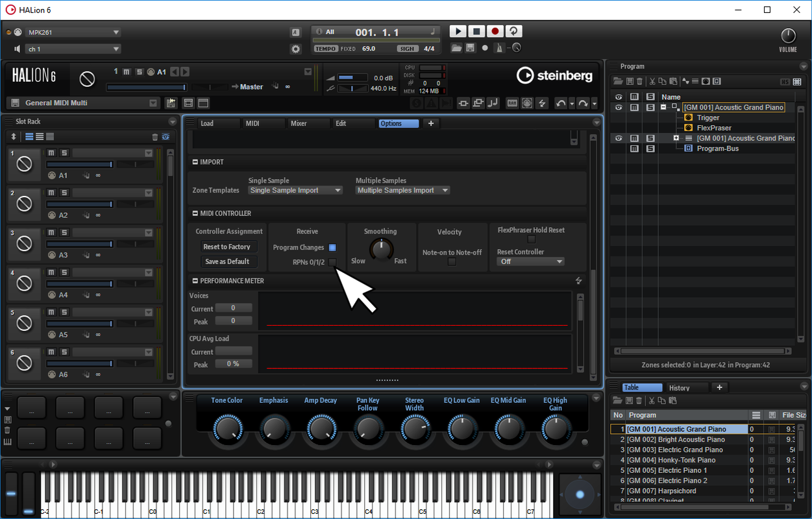Image resolution: width=812 pixels, height=519 pixels.
Task: Open the MPK261 MIDI input dropdown
Action: click(73, 32)
